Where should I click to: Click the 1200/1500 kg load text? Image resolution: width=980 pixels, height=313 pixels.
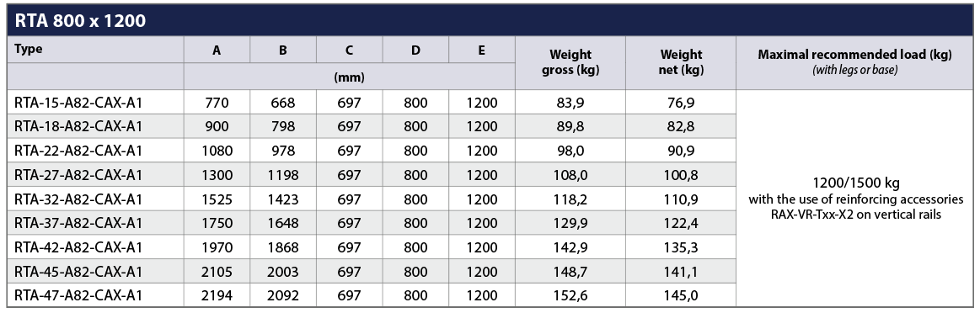(854, 186)
